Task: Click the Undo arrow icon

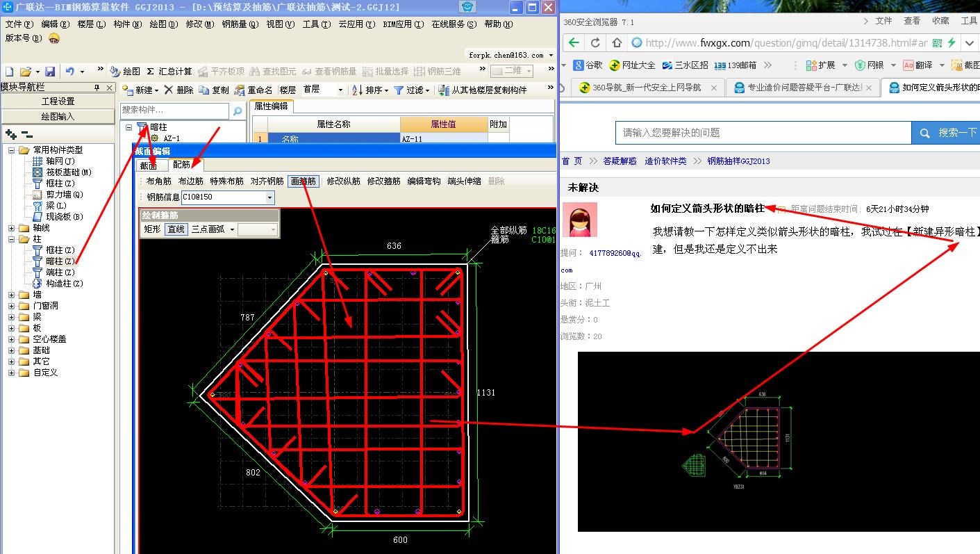Action: (x=70, y=72)
